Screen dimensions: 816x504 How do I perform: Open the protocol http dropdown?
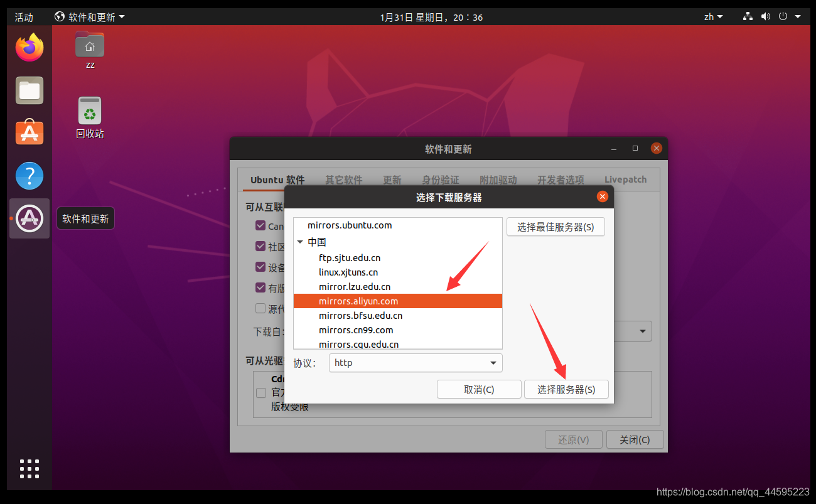416,363
